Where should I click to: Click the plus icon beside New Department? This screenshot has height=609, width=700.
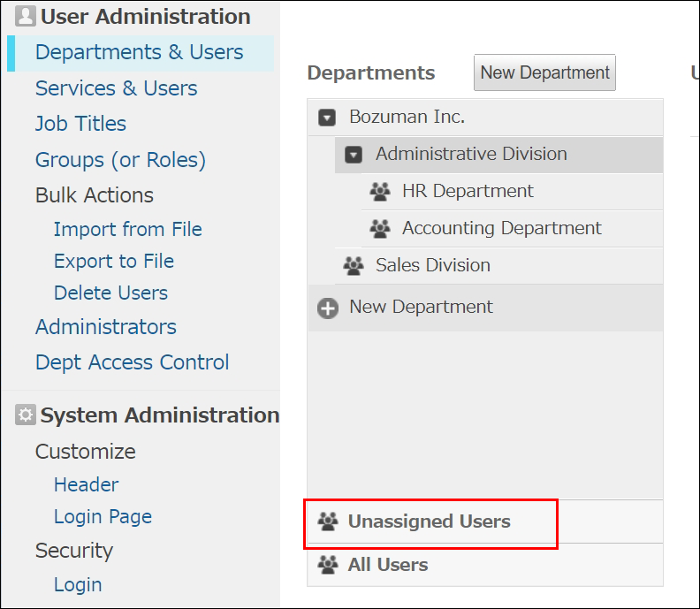pos(328,308)
